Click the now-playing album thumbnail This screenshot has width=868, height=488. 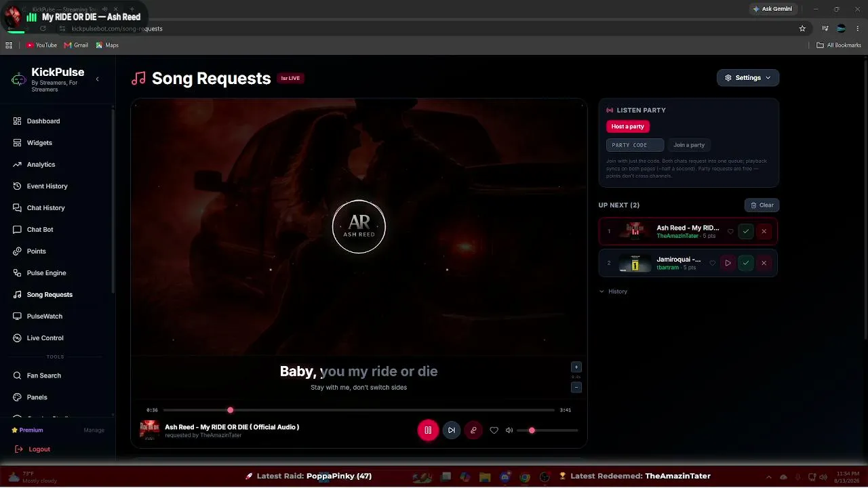[x=150, y=430]
